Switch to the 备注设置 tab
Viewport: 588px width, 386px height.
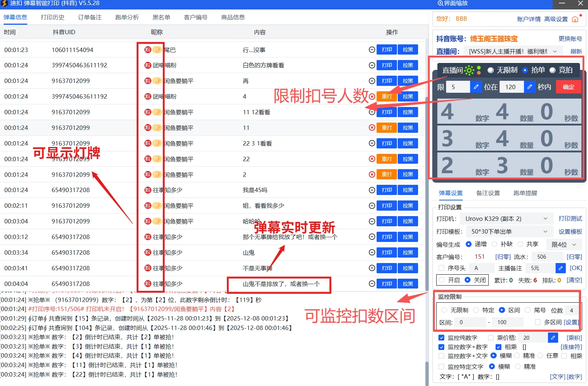(x=488, y=193)
